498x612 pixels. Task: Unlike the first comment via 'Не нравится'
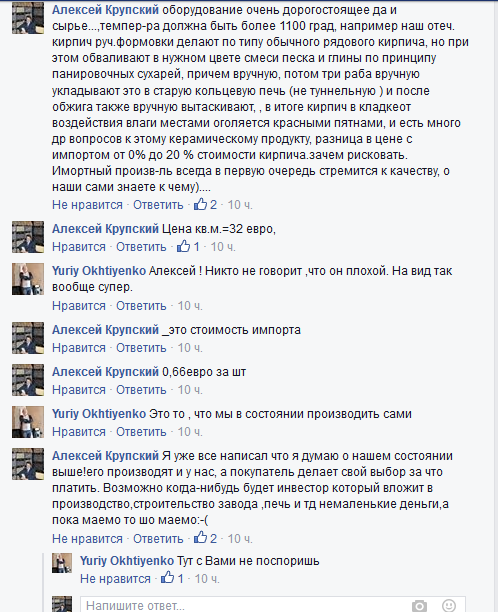tap(87, 205)
